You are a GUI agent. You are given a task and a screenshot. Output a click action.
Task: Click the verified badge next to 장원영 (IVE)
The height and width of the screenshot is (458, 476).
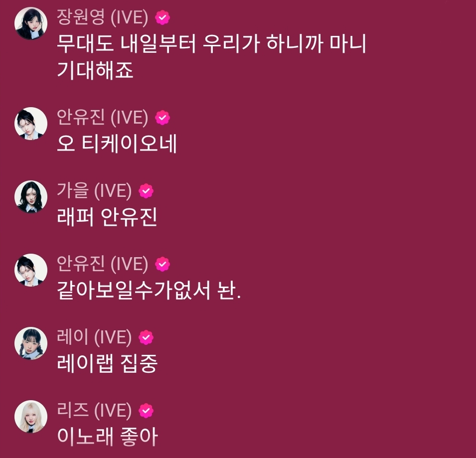pyautogui.click(x=162, y=17)
